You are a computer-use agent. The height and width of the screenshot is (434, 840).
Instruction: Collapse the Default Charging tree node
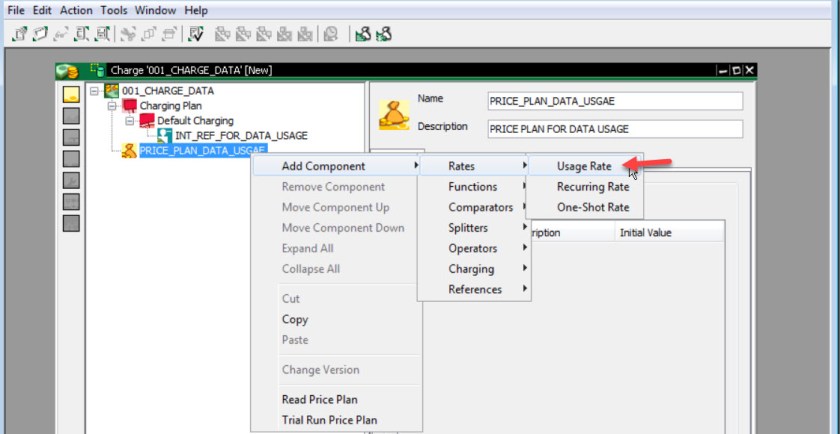point(130,121)
